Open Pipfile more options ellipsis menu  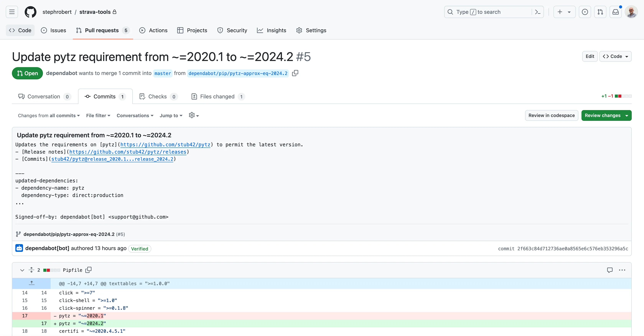coord(622,270)
